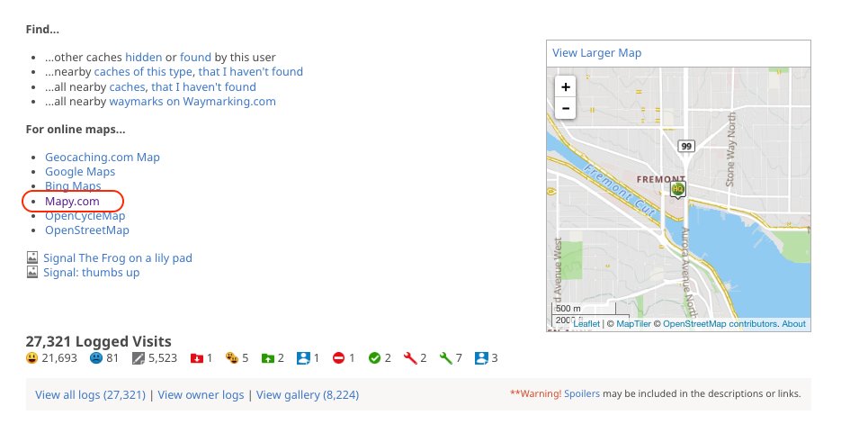This screenshot has height=424, width=868.
Task: Click the red disabled listing icon
Action: (x=339, y=358)
